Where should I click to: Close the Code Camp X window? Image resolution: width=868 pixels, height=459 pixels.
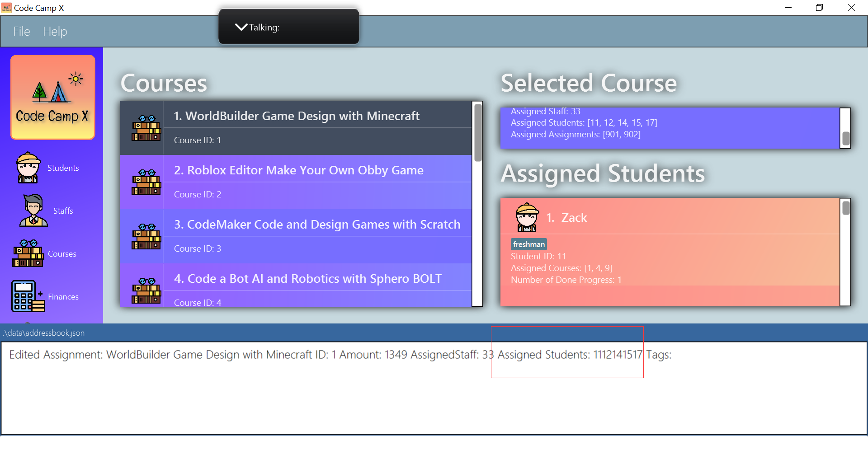tap(851, 8)
